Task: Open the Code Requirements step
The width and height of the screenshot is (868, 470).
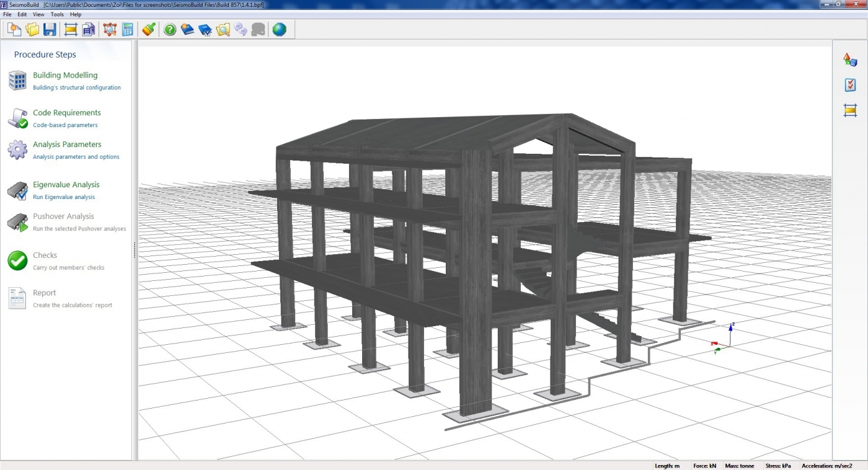Action: [x=66, y=113]
